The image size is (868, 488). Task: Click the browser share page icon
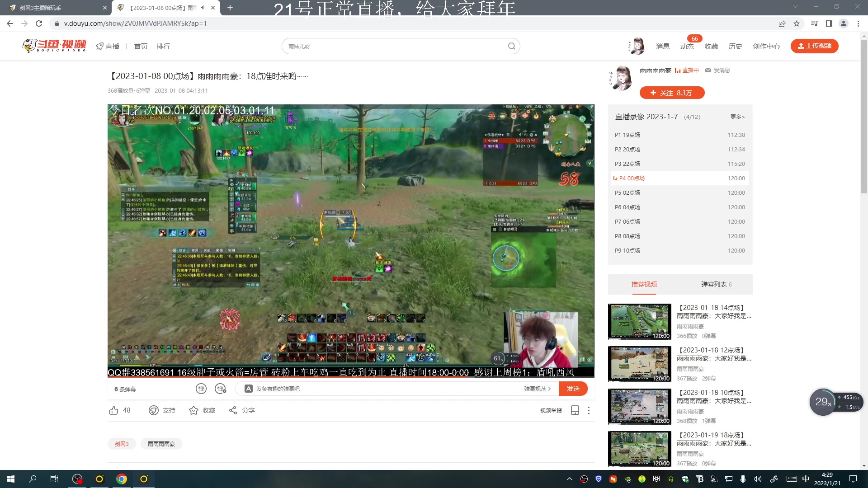click(782, 23)
